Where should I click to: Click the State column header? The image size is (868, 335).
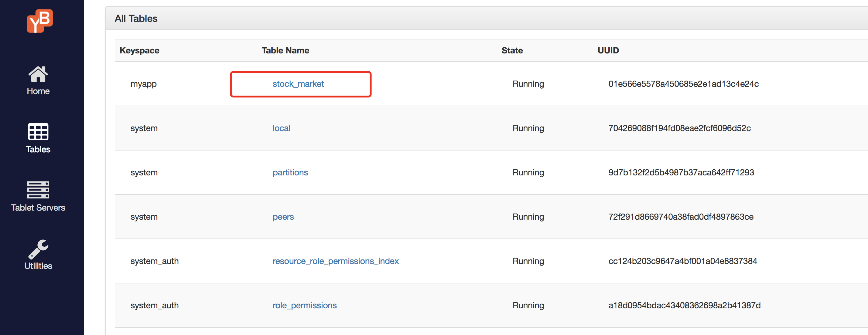(x=512, y=50)
